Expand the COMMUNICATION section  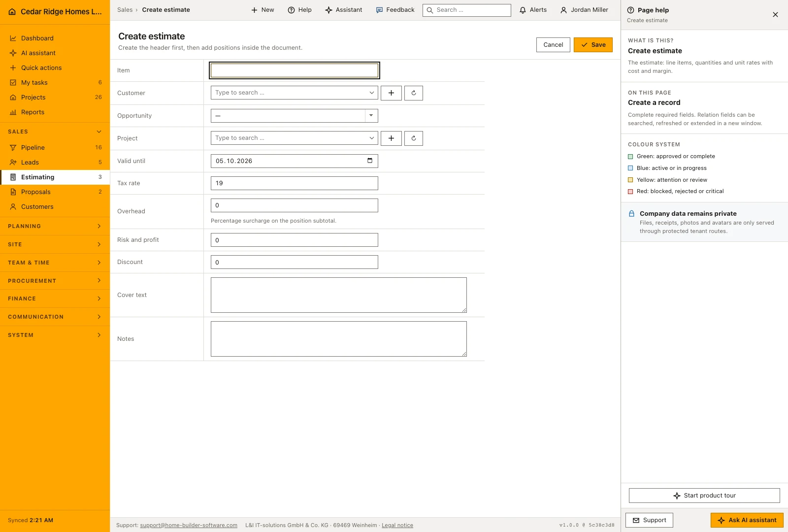pyautogui.click(x=55, y=317)
